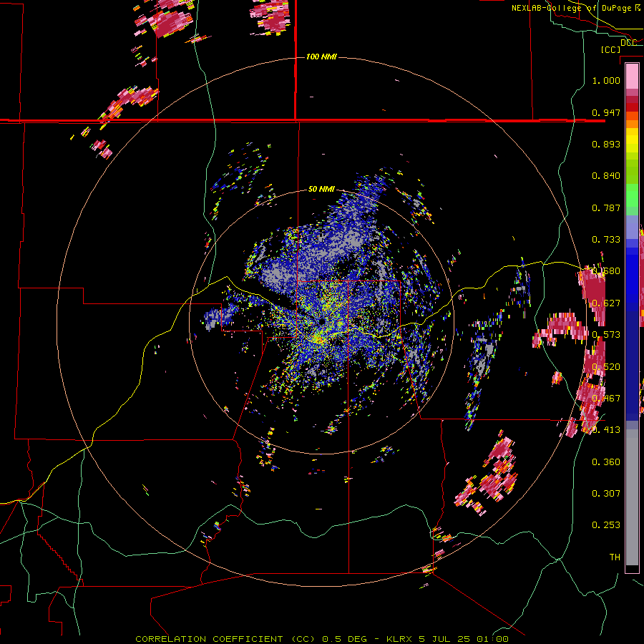This screenshot has height=644, width=644.
Task: Click "CORRELATION COEFFICIENT" in the bottom caption
Action: [209, 639]
